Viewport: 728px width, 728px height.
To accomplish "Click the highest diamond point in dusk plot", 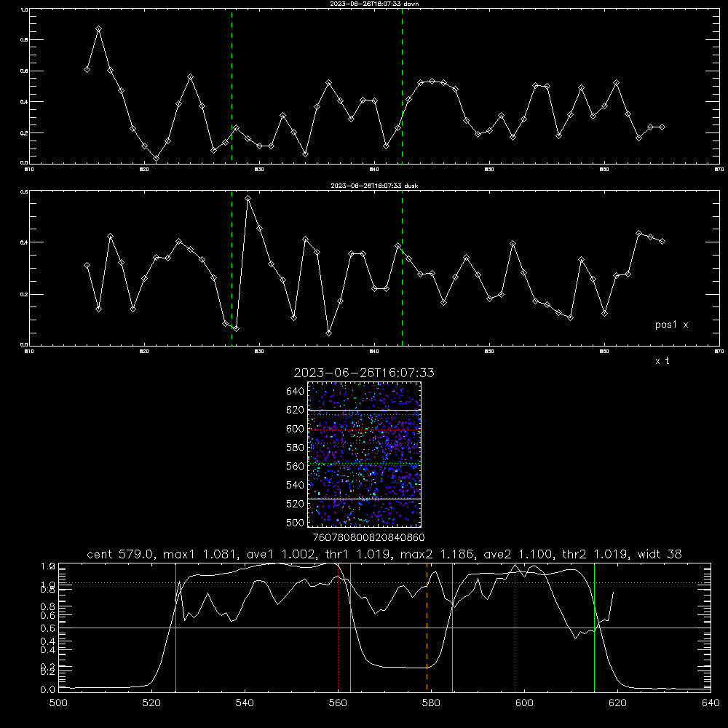I will click(x=248, y=198).
